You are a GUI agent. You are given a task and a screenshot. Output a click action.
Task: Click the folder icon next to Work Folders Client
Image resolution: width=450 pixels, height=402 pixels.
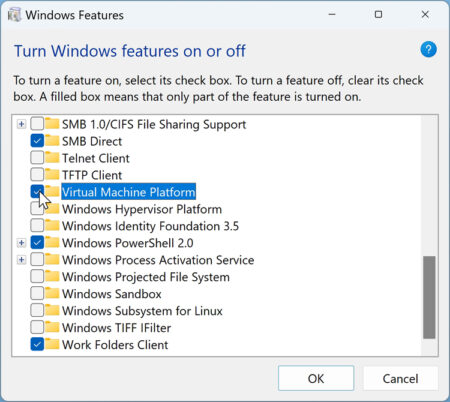[52, 344]
